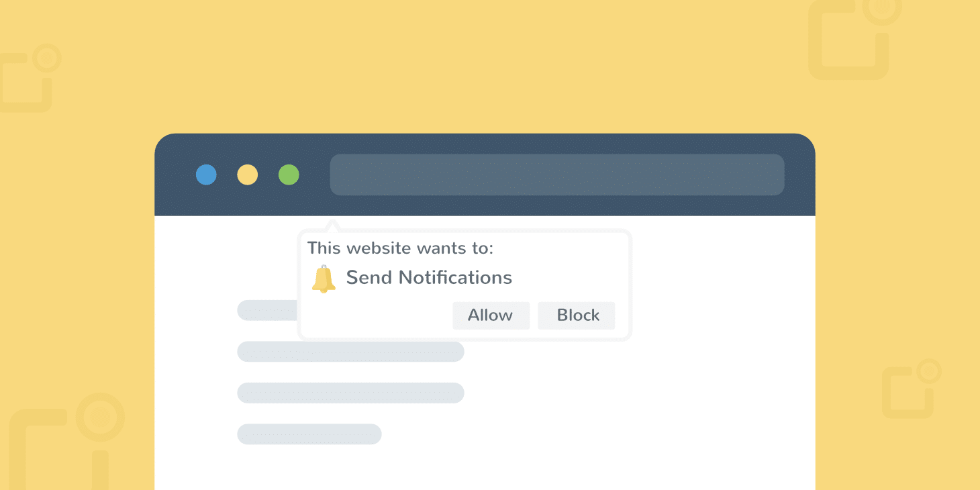Click the notification bell icon

click(x=324, y=279)
